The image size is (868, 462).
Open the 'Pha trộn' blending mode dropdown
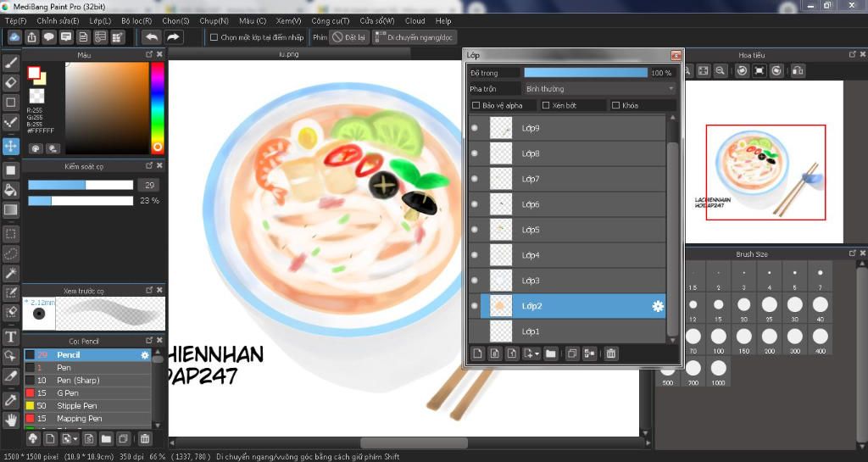600,88
